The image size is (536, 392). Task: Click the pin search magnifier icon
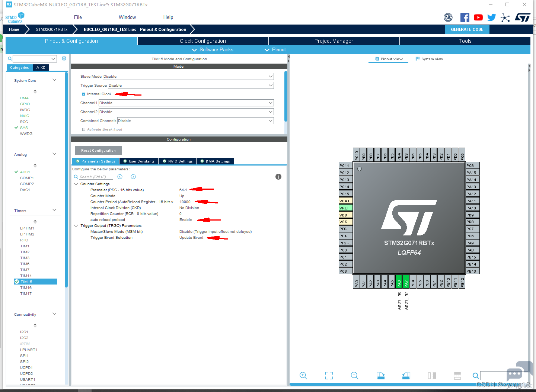point(476,376)
